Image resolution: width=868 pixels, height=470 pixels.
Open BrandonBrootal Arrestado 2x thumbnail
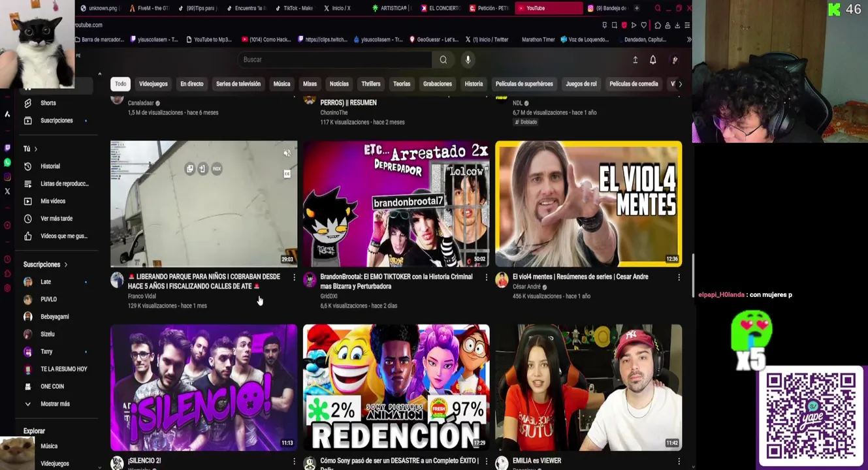[x=396, y=204]
